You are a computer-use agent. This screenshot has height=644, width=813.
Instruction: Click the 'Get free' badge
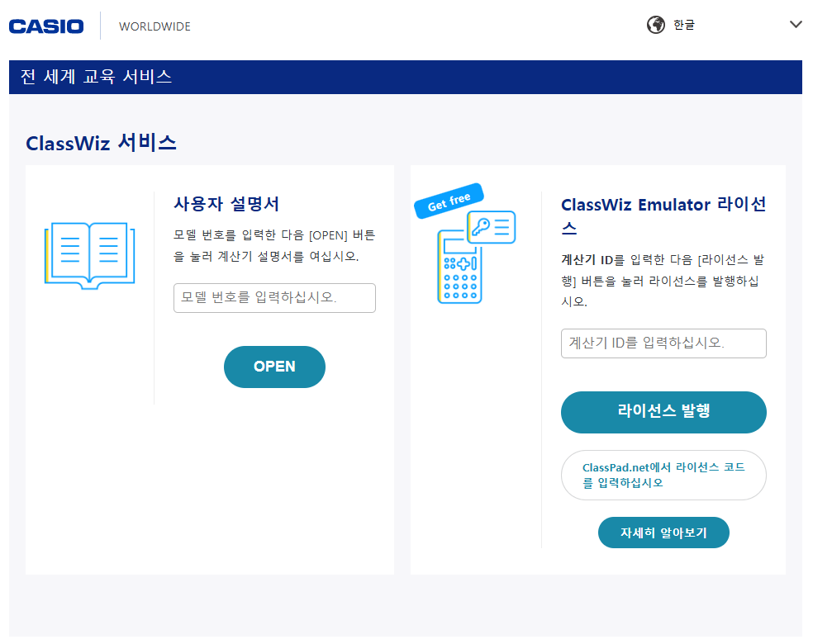(449, 201)
